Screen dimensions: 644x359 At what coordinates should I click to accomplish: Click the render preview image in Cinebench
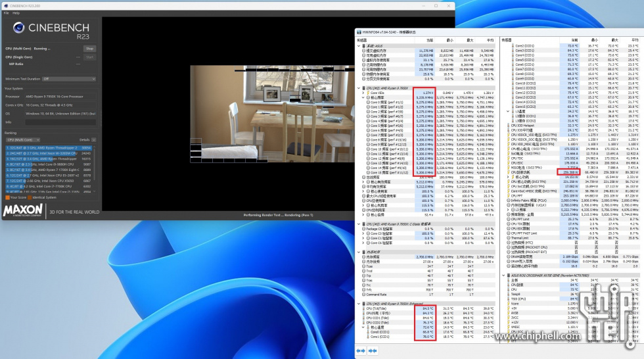tap(273, 114)
